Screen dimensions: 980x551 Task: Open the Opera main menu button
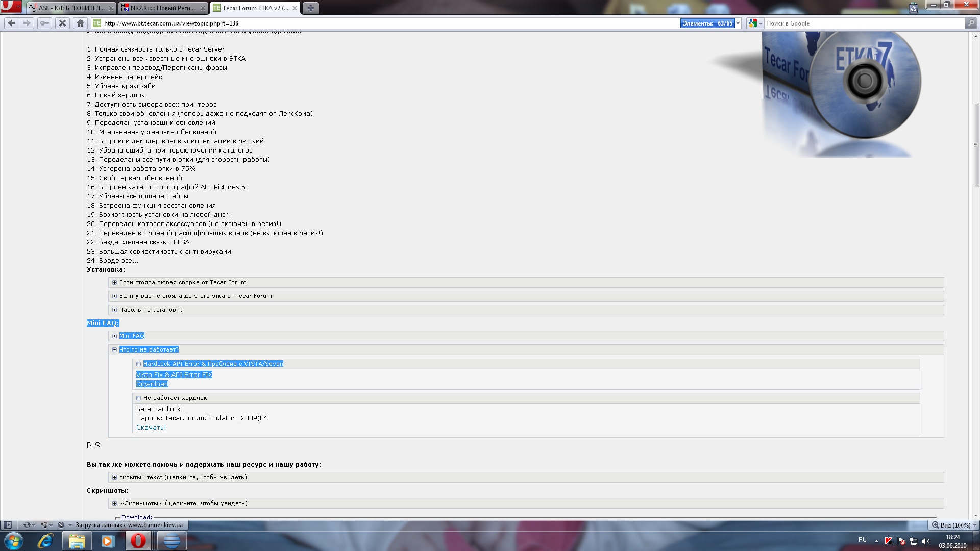[10, 7]
